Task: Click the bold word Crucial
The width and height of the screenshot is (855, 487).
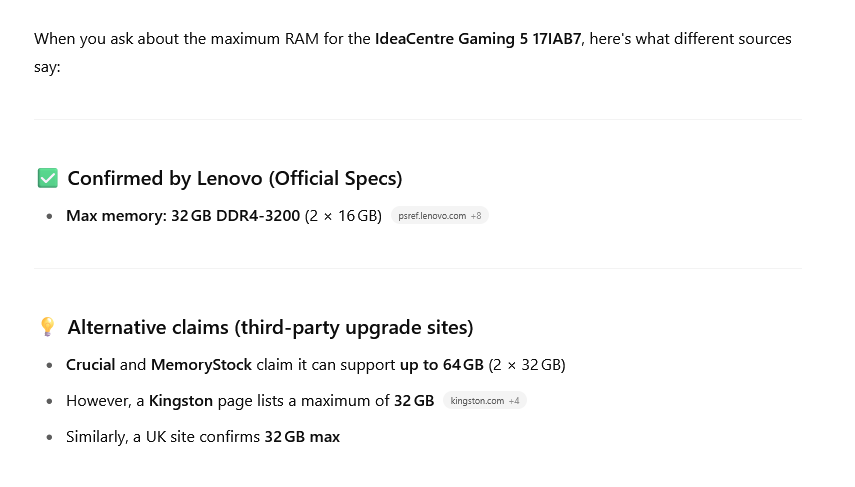Action: [91, 364]
